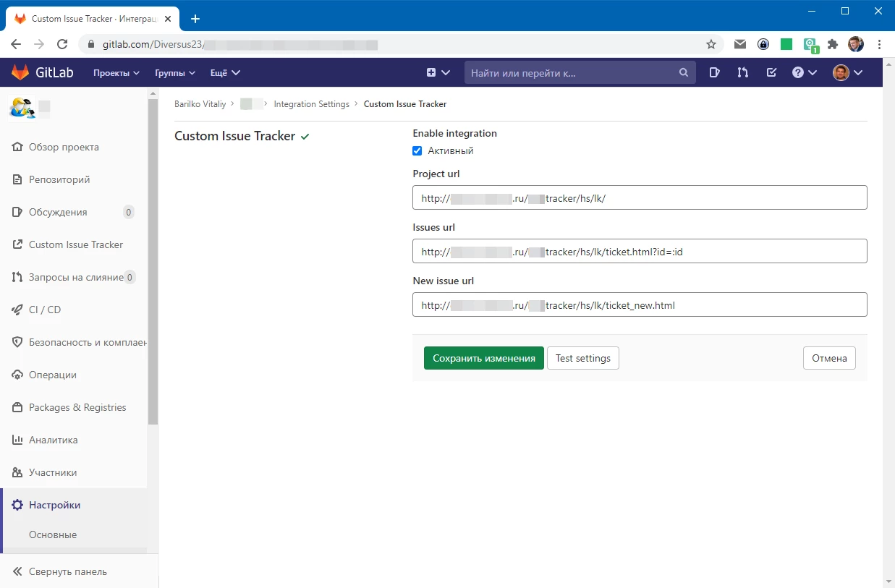Go to CI / CD sidebar item
This screenshot has height=588, width=895.
[45, 310]
